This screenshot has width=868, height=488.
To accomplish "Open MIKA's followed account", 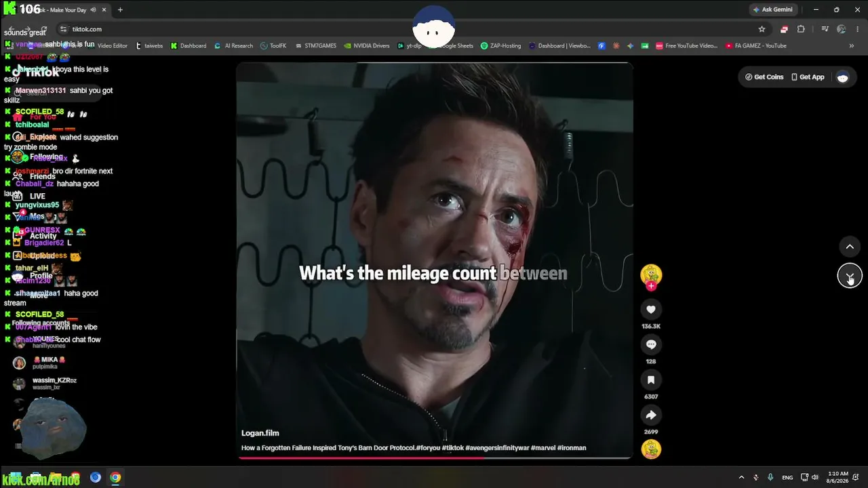I will coord(41,363).
